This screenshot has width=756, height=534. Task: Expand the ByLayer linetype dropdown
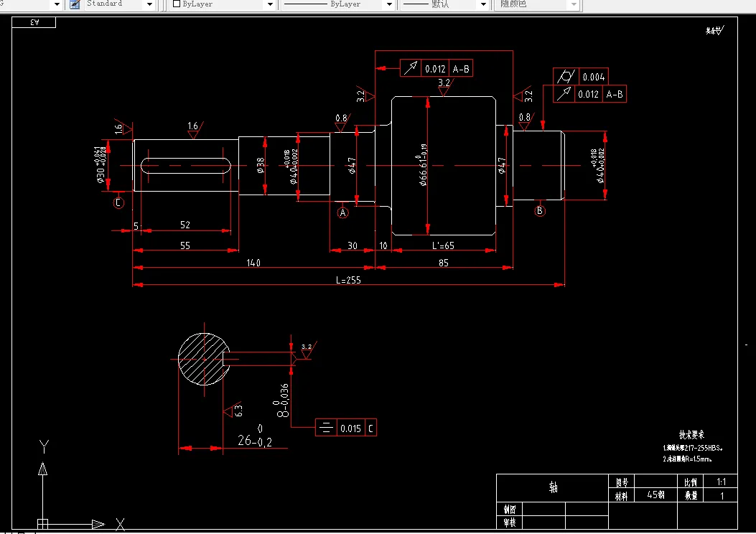pos(390,4)
